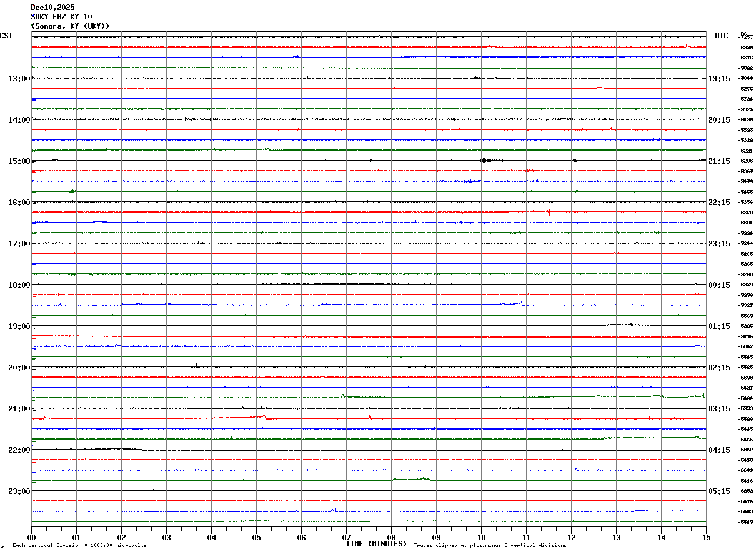
Task: Click the 00:15 UTC row label
Action: point(719,285)
